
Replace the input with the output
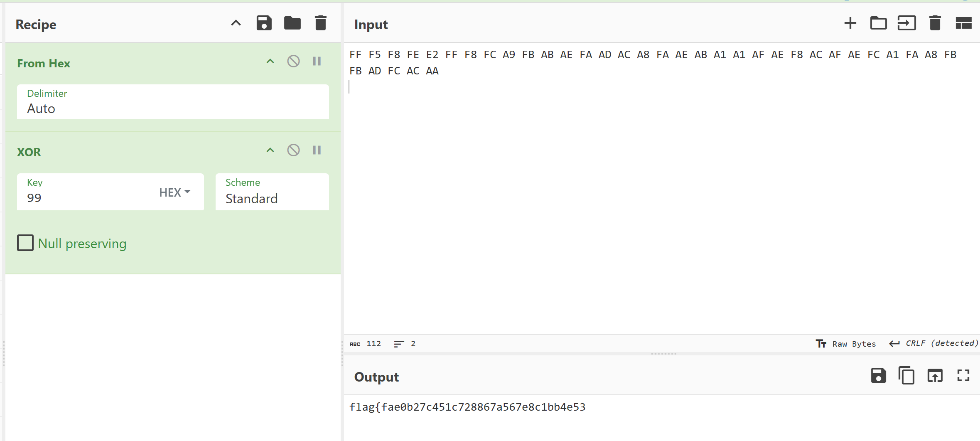(935, 376)
